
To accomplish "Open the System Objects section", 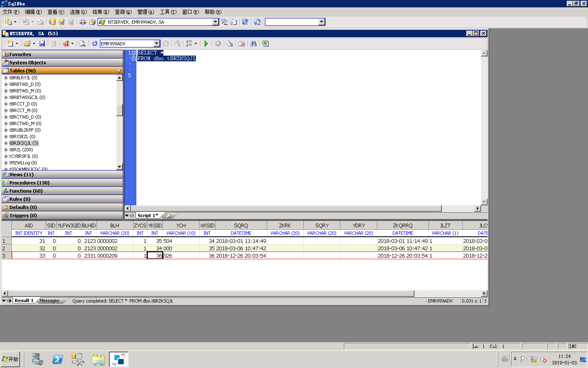I will [x=62, y=63].
